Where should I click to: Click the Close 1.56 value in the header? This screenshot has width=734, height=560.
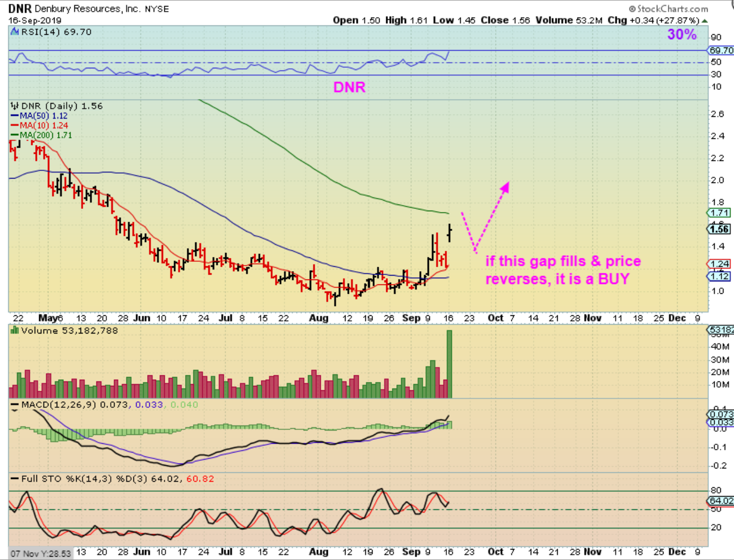[505, 20]
